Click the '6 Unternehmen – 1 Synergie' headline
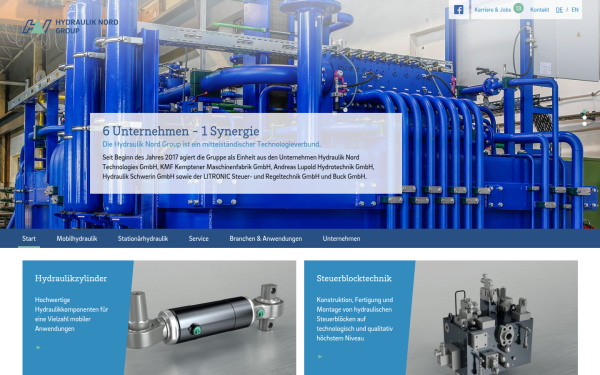 [x=181, y=131]
